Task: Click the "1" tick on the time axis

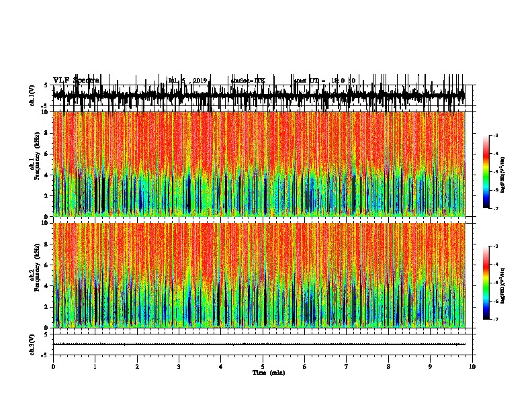Action: (95, 367)
